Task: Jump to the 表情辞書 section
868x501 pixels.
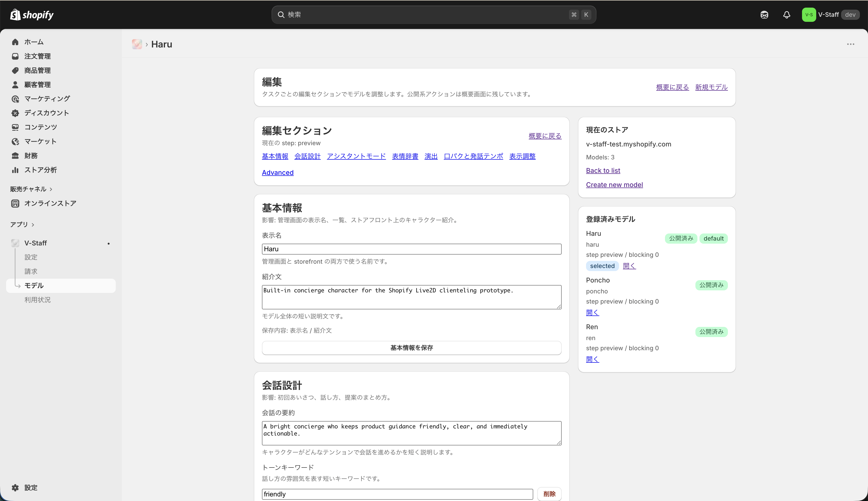Action: (x=405, y=156)
